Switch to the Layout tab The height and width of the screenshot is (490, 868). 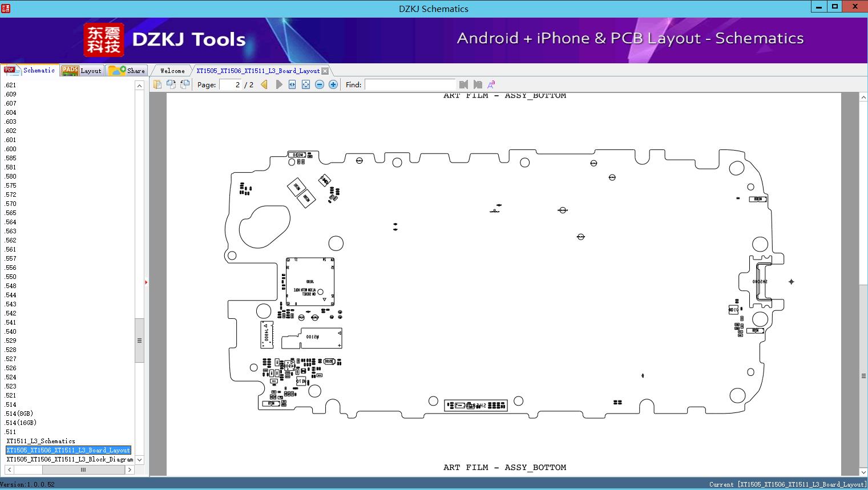coord(82,70)
